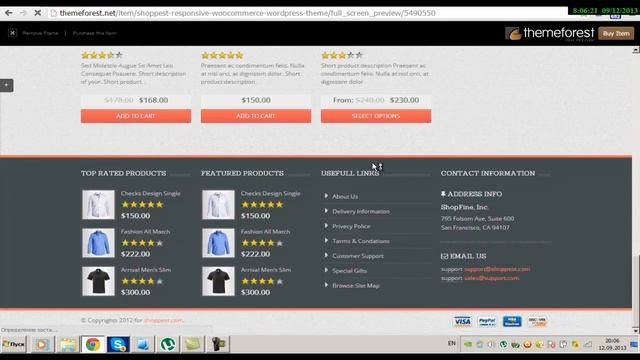Open black polo thumbnail in Top Rated
Screen dimensions: 640x360
pos(98,281)
